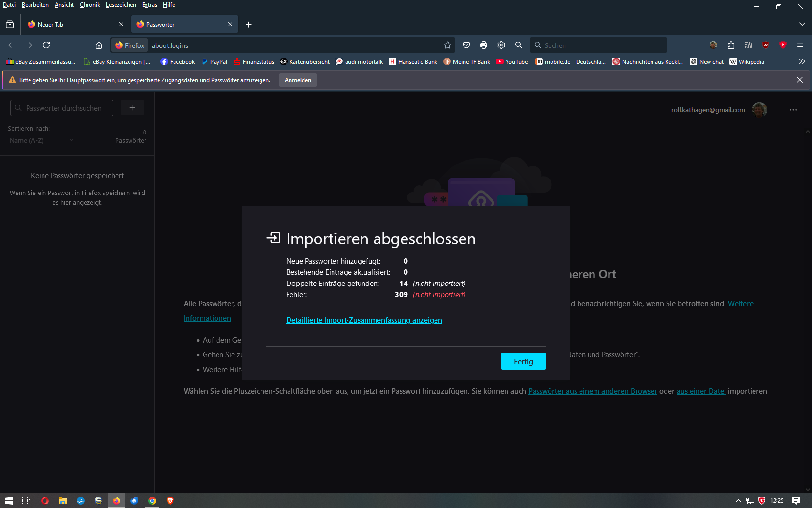This screenshot has height=508, width=812.
Task: Open the New chat bookmark
Action: pos(707,61)
